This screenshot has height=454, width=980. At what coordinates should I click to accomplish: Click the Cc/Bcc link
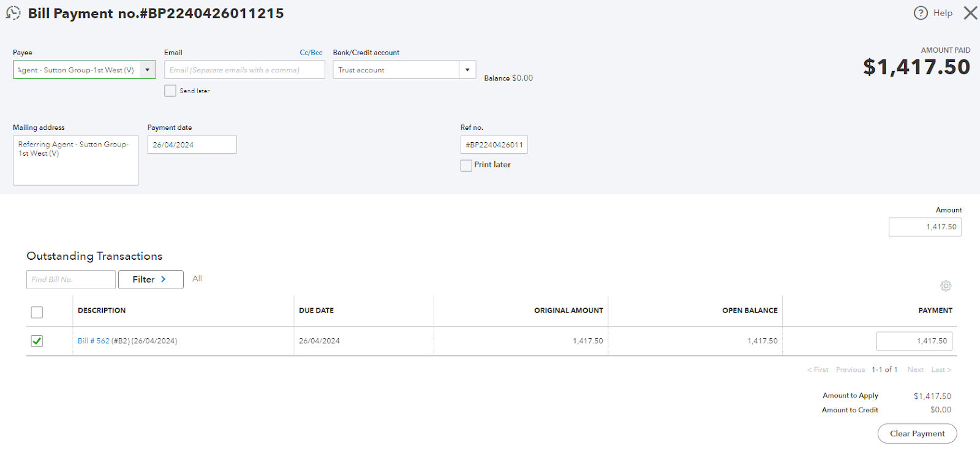click(311, 53)
